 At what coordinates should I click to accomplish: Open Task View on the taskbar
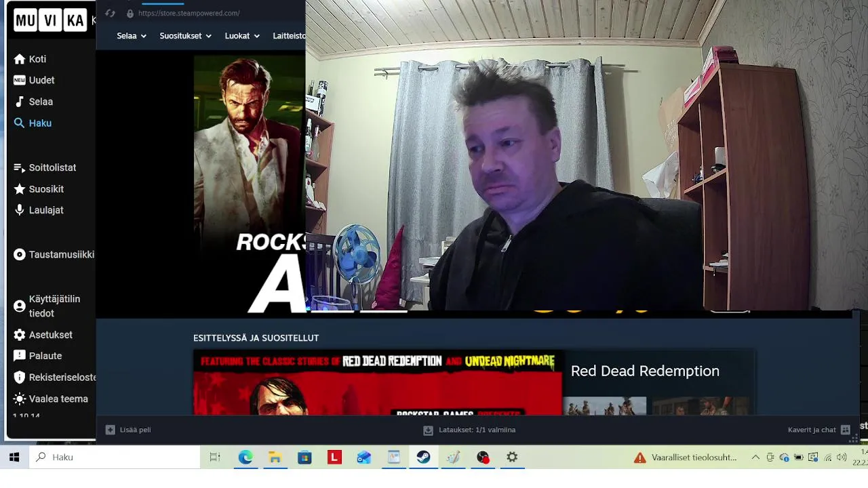pos(215,457)
